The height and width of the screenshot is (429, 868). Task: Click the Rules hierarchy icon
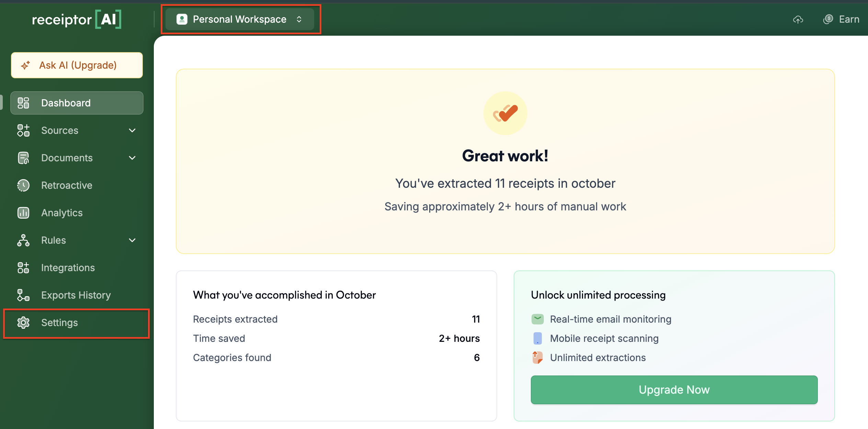pyautogui.click(x=23, y=240)
